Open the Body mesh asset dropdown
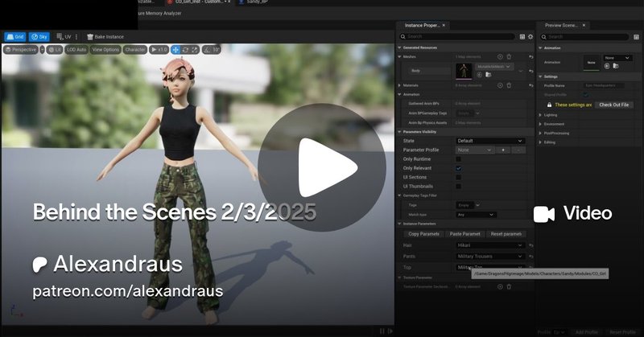 (494, 67)
